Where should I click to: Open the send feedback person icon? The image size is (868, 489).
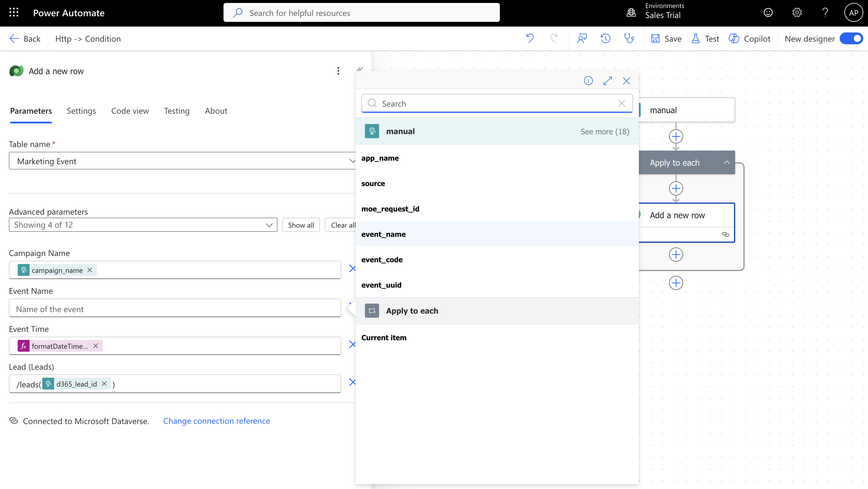coord(582,38)
